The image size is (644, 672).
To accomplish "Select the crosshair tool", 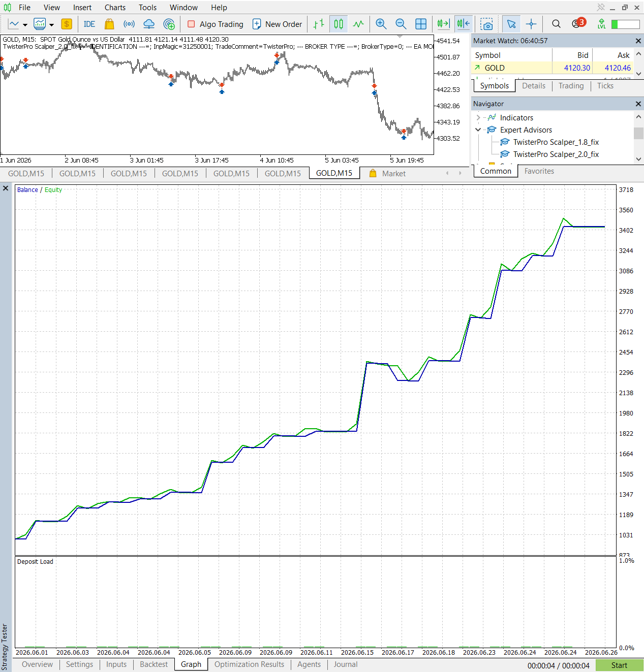I will tap(531, 24).
